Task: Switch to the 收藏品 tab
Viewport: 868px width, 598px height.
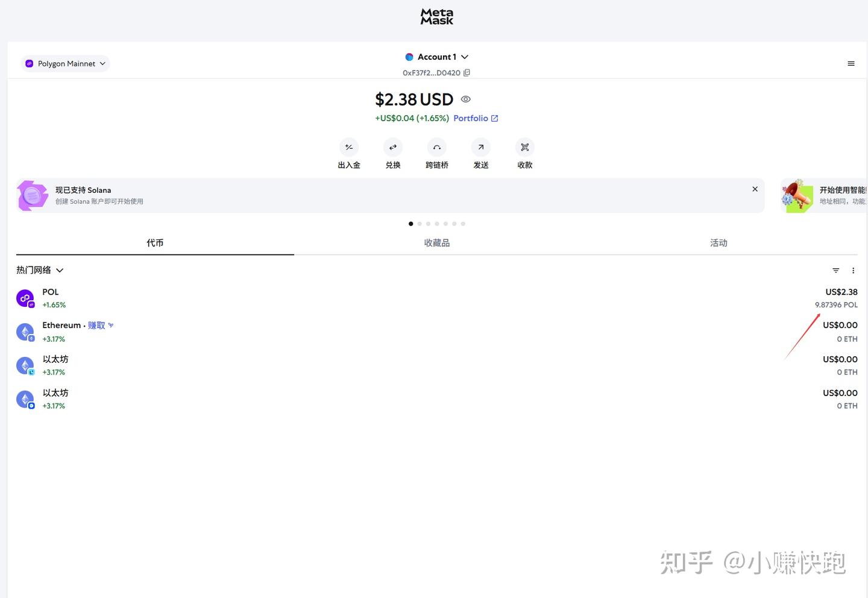Action: click(x=436, y=242)
